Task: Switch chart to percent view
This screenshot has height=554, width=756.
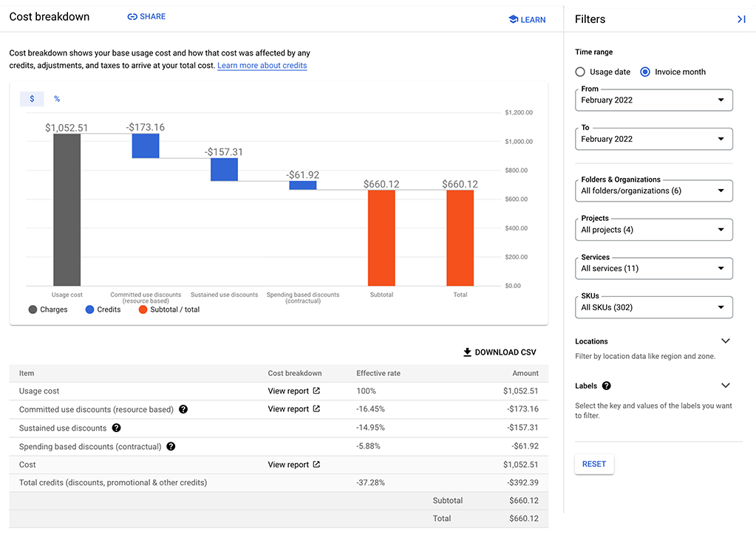Action: (x=57, y=99)
